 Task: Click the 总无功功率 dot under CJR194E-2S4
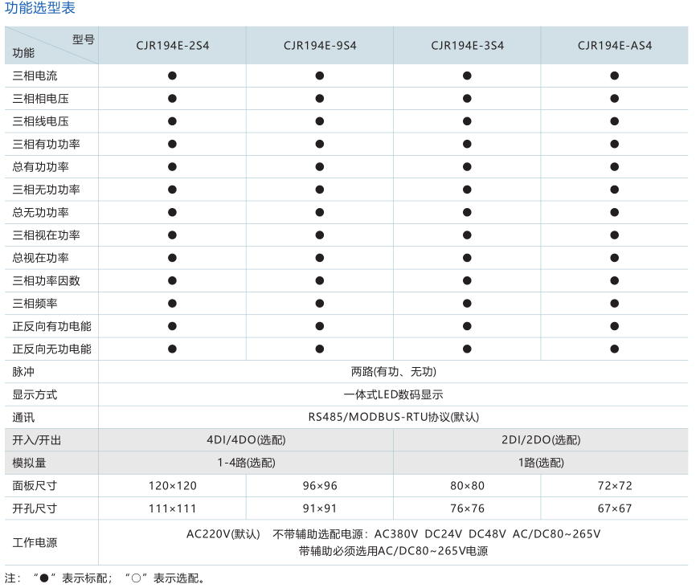point(172,213)
